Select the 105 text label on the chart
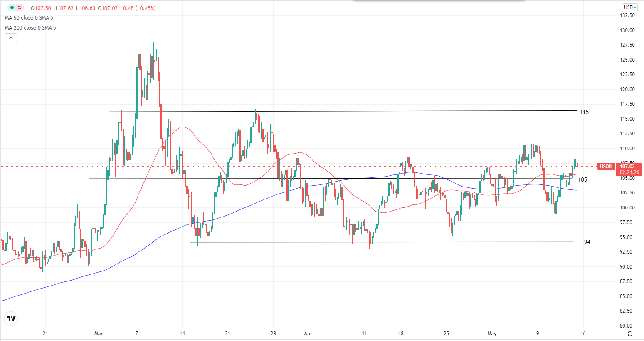This screenshot has width=644, height=341. [582, 179]
